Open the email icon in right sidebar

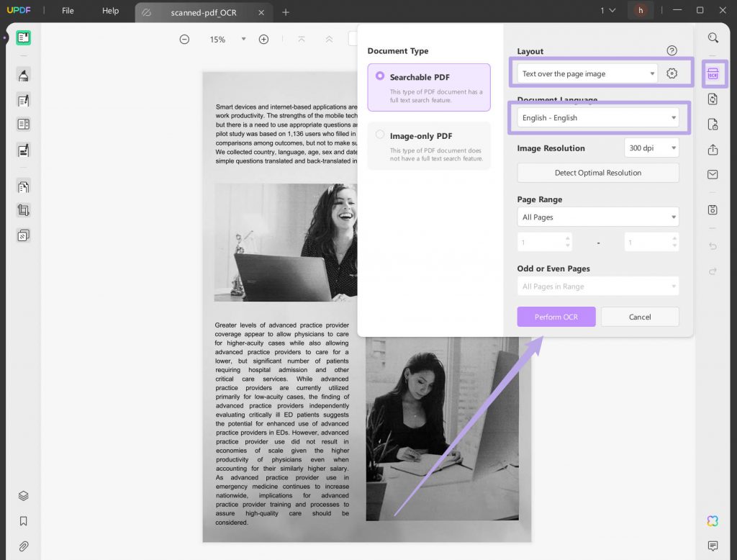coord(713,175)
